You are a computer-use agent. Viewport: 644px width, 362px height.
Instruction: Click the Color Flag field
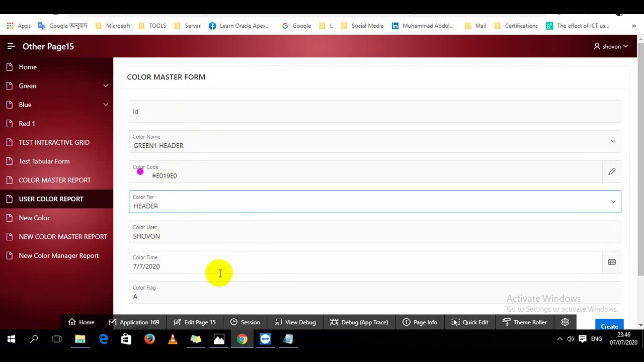click(x=375, y=292)
